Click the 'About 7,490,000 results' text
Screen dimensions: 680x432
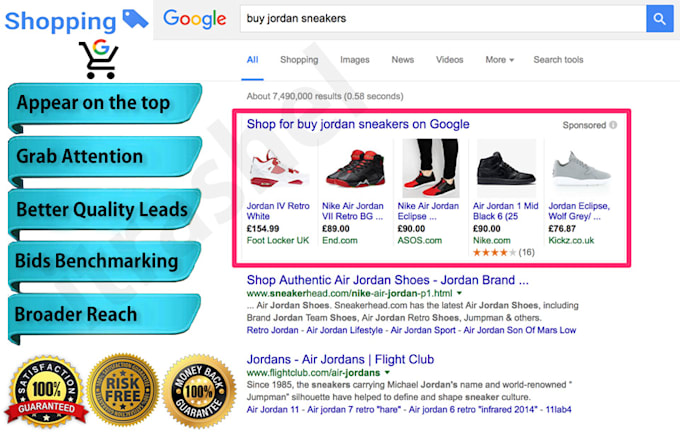tap(325, 96)
